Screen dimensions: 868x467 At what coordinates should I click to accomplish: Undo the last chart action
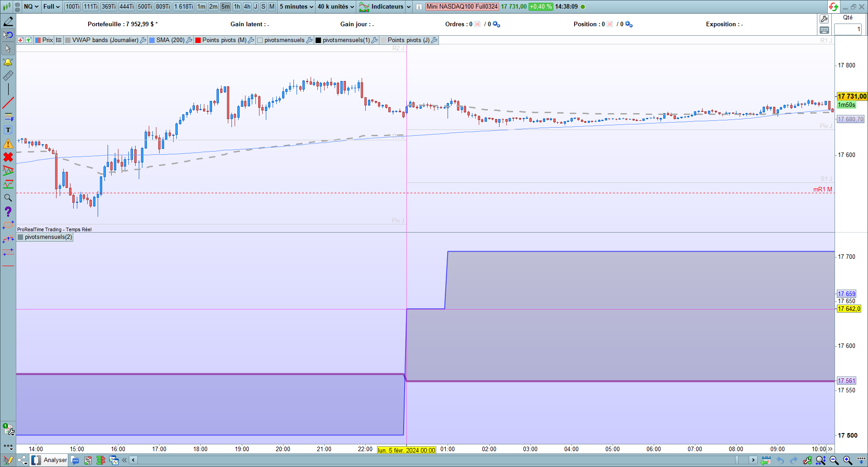780,461
